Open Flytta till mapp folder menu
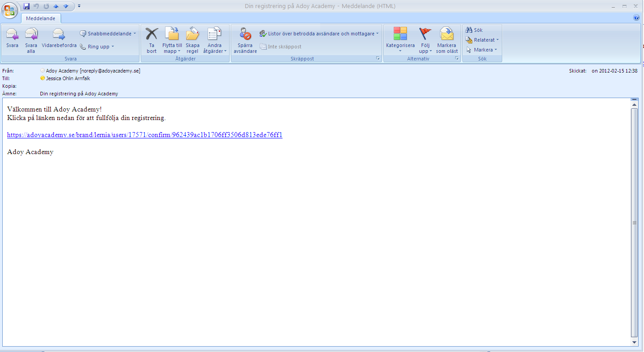The image size is (644, 352). tap(172, 40)
